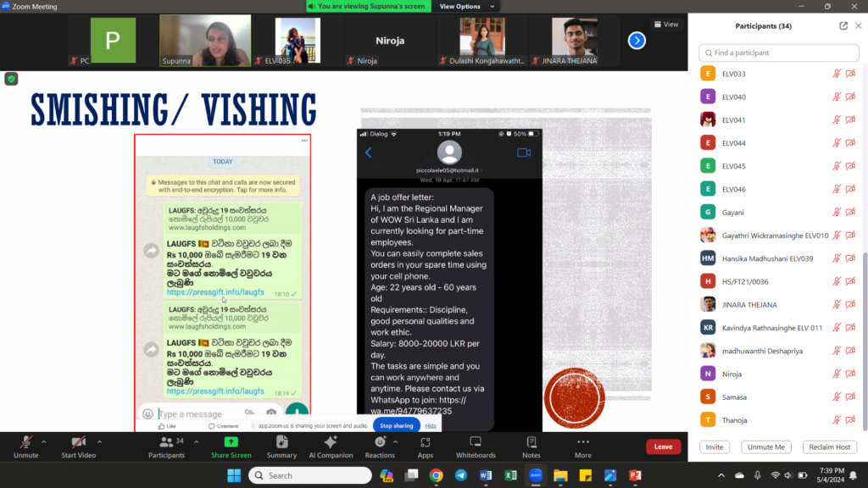Viewport: 868px width, 488px height.
Task: Click the Reclaim Host button
Action: pos(829,447)
